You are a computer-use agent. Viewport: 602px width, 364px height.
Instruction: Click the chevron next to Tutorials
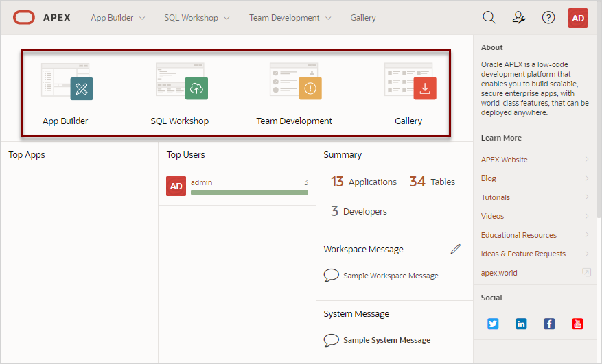click(587, 197)
